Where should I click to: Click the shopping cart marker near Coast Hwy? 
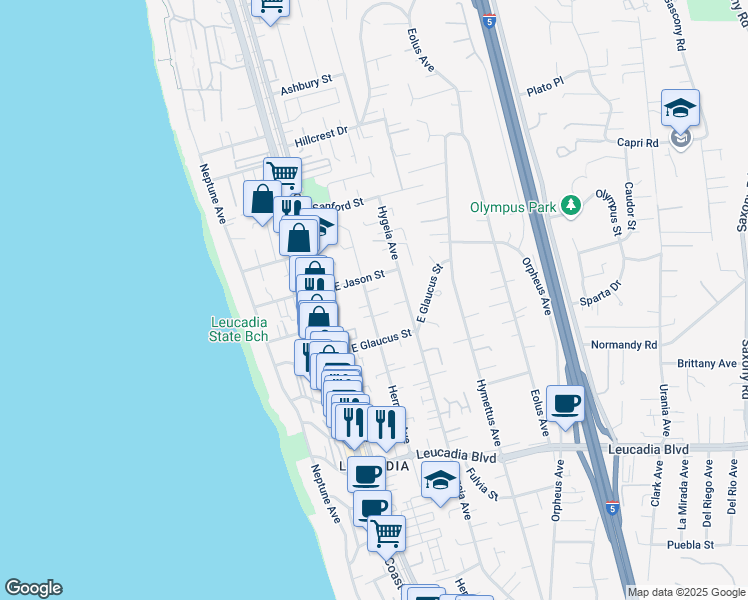[386, 536]
